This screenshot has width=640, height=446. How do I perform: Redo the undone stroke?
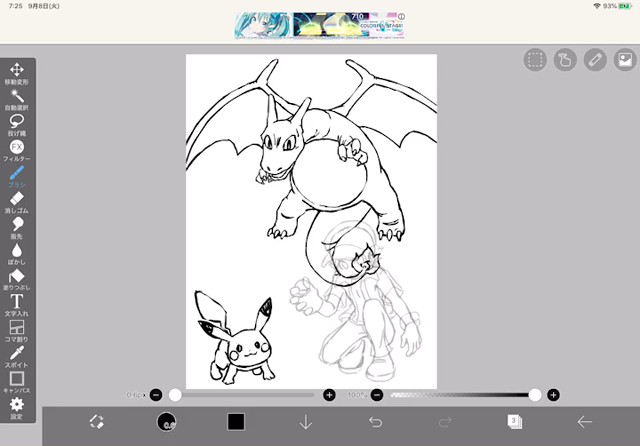[x=445, y=422]
